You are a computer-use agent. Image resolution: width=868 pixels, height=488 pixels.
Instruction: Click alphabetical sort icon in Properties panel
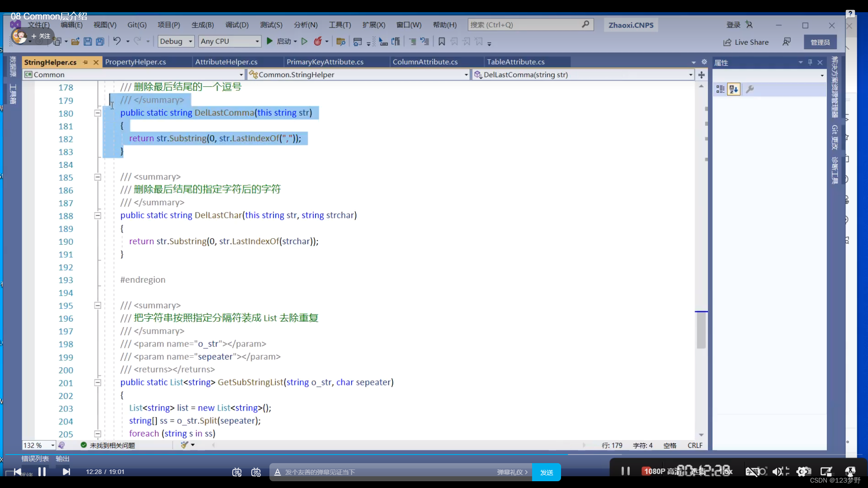click(734, 89)
